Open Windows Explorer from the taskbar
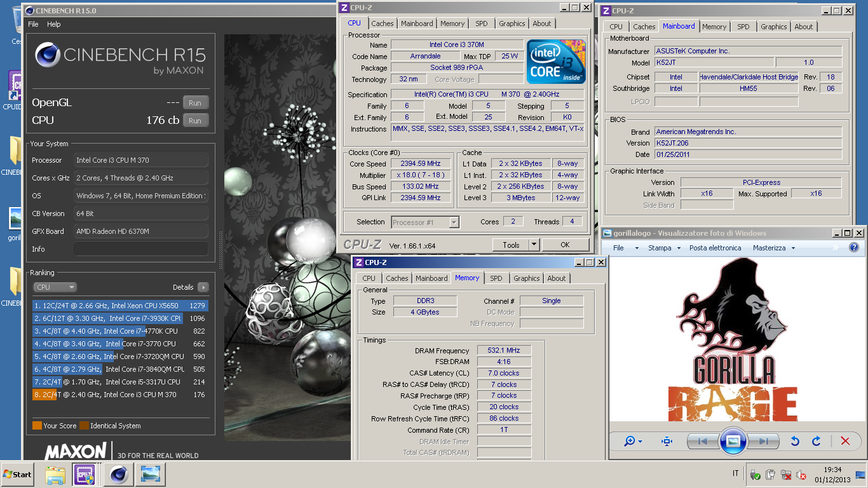Screen dimensions: 868x488 coord(55,474)
